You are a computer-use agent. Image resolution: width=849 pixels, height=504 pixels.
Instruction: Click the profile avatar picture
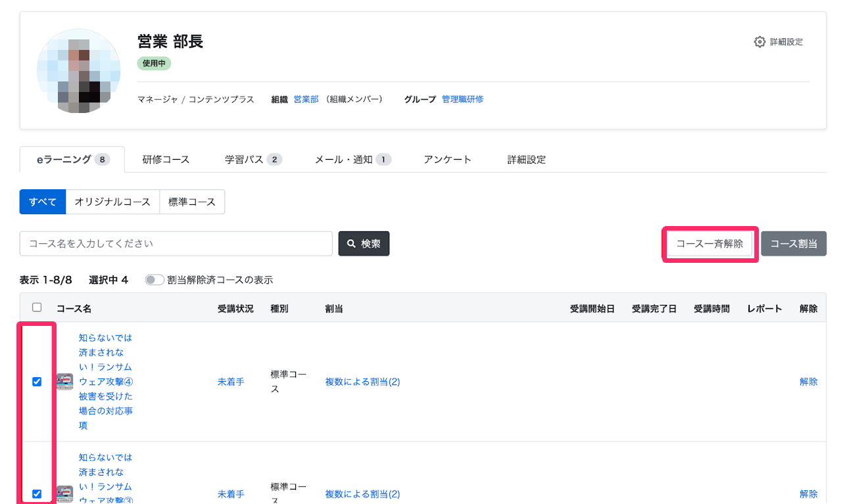[78, 70]
